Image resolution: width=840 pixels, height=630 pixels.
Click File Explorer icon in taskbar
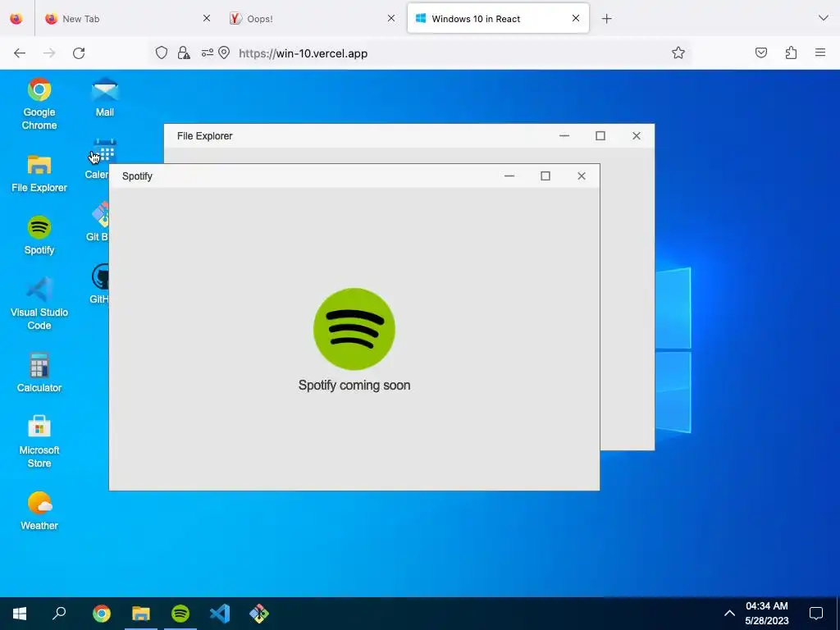pyautogui.click(x=141, y=614)
